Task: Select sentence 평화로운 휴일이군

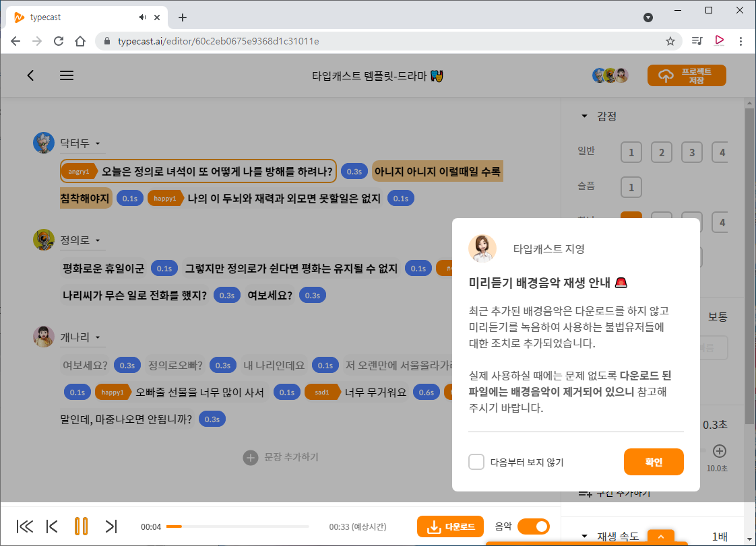Action: point(104,269)
